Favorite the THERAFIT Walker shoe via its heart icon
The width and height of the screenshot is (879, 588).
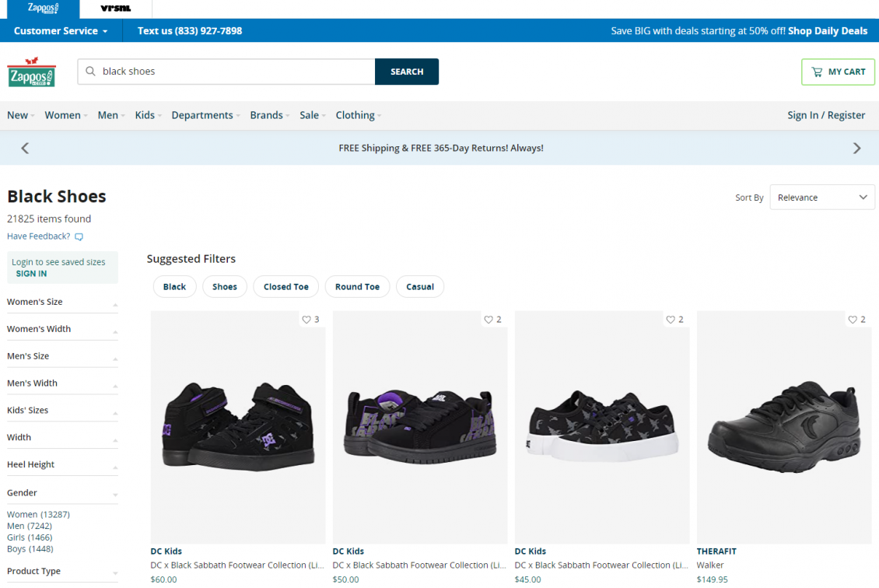852,319
